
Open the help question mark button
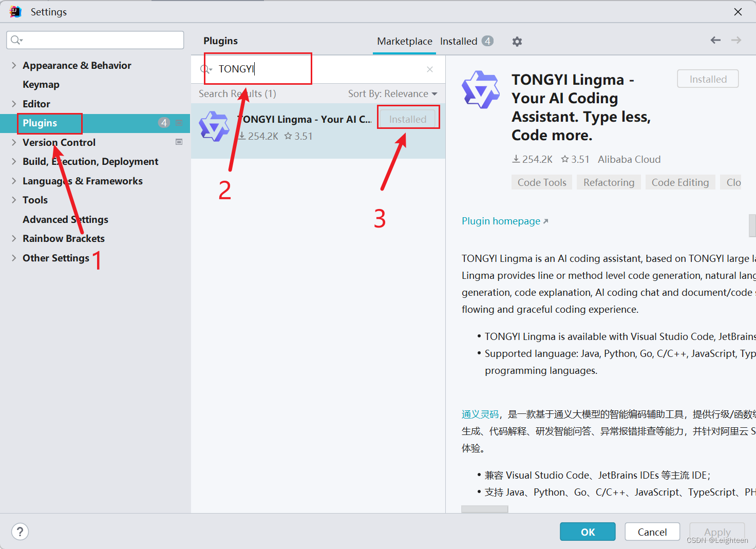point(20,532)
